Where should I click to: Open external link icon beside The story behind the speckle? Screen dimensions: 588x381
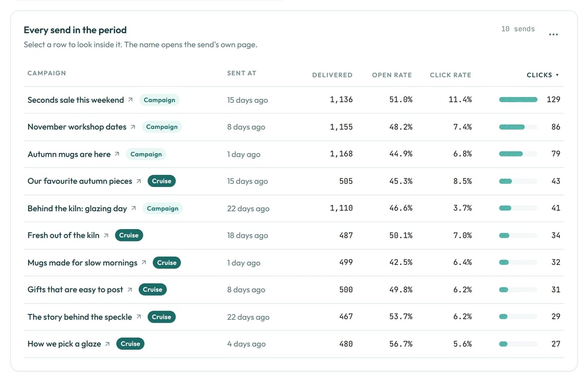(138, 317)
